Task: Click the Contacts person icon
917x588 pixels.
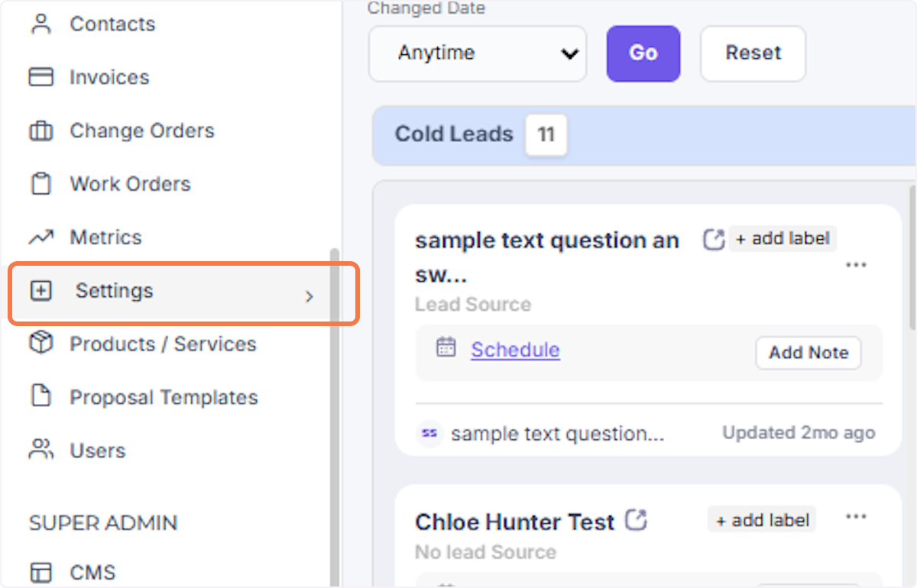Action: [x=41, y=24]
